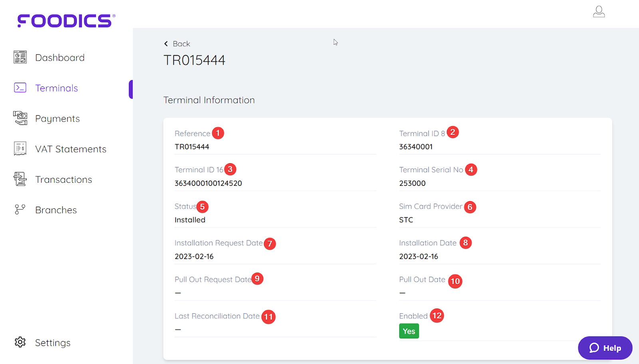
Task: Click the Last Reconciliation Date label
Action: tap(217, 316)
